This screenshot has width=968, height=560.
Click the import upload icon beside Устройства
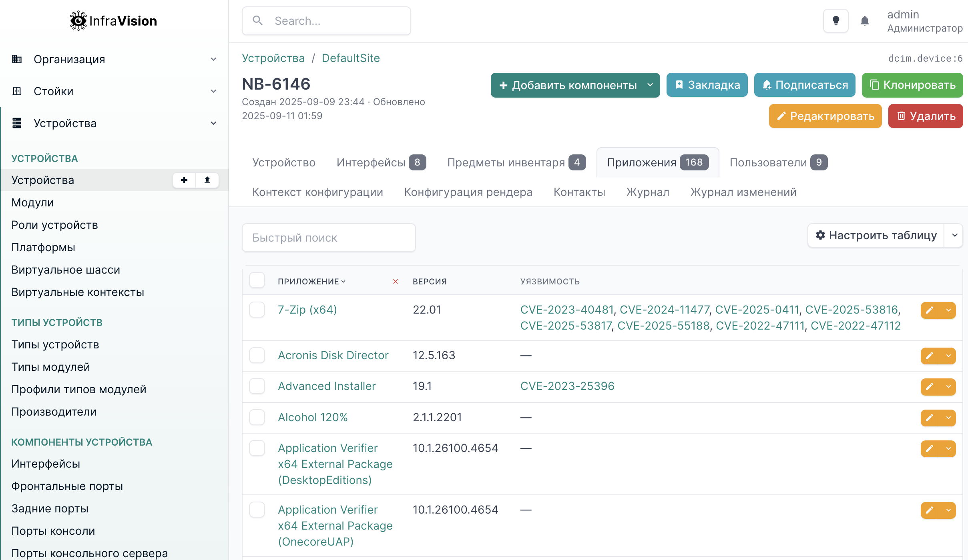(207, 180)
